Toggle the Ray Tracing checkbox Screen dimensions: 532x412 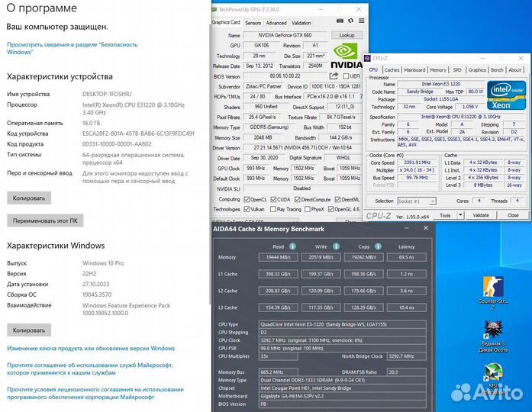[272, 209]
